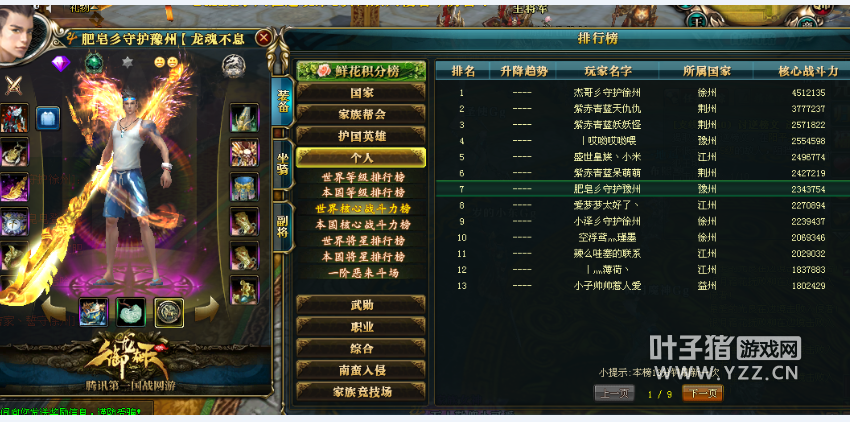The image size is (850, 422).
Task: Rotate character with right arrow
Action: coord(207,309)
